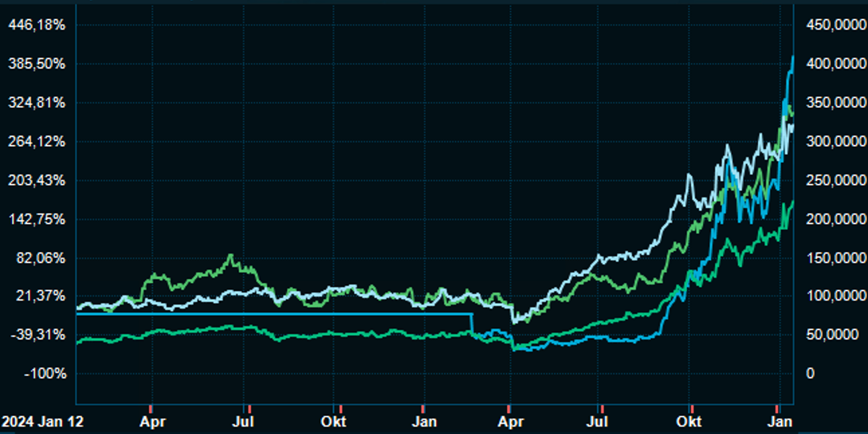
Task: Select the -39,31% axis label
Action: click(38, 335)
